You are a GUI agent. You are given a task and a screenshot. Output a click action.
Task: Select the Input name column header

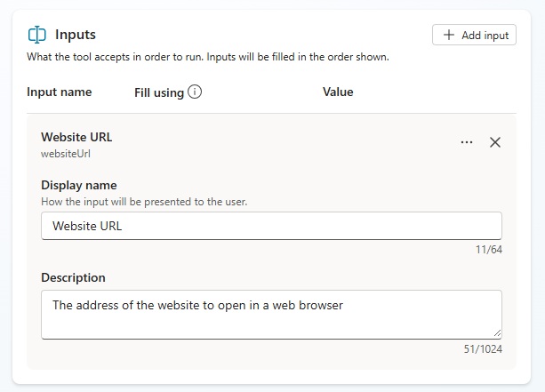click(x=59, y=92)
